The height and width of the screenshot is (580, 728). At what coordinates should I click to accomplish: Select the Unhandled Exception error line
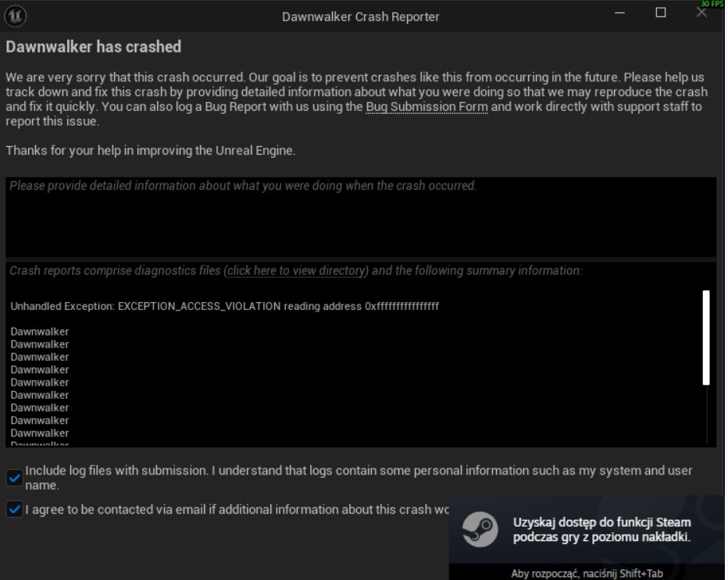tap(225, 306)
